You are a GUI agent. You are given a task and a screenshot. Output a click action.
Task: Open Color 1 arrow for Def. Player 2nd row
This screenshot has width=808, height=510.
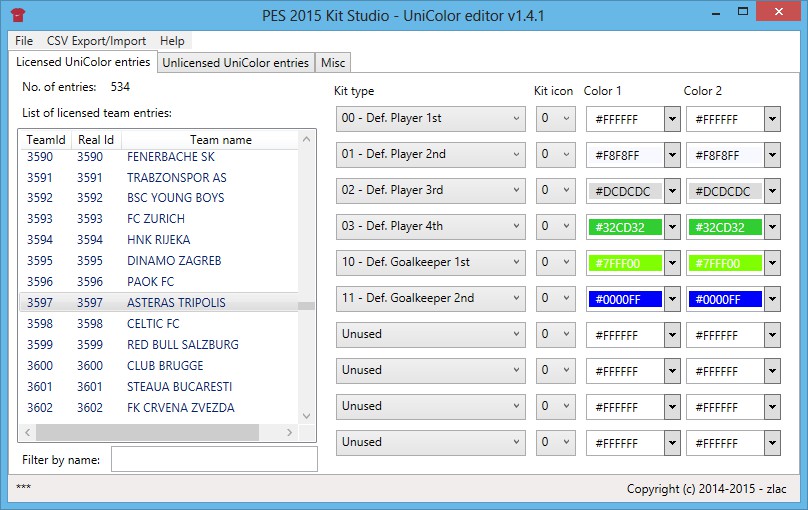point(672,156)
